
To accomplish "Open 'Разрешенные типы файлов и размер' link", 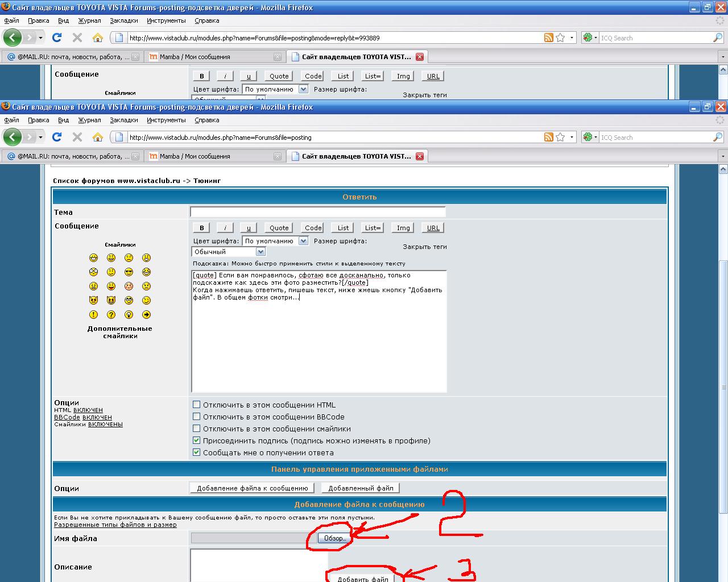I will pos(115,525).
